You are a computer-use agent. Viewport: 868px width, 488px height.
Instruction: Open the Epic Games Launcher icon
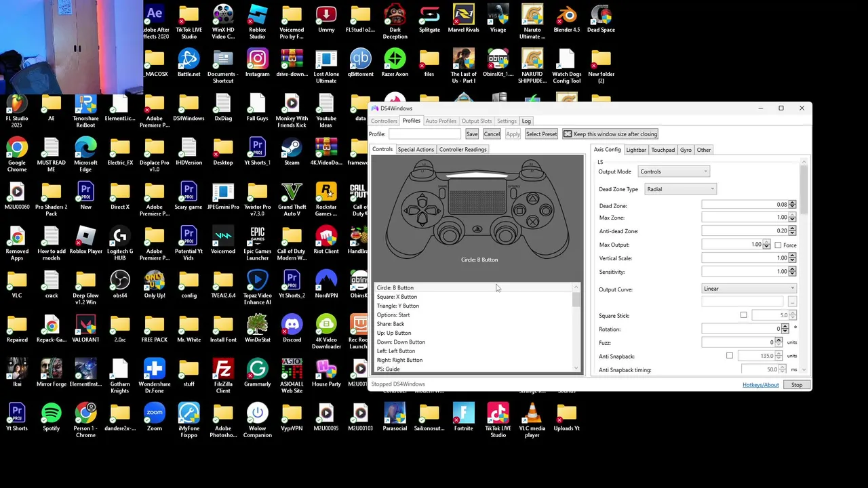[x=257, y=244]
